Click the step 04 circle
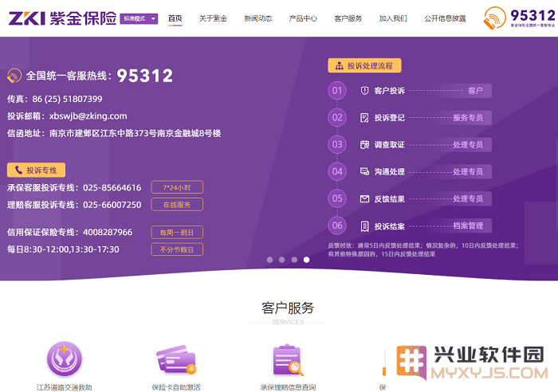558x392 pixels. 337,171
